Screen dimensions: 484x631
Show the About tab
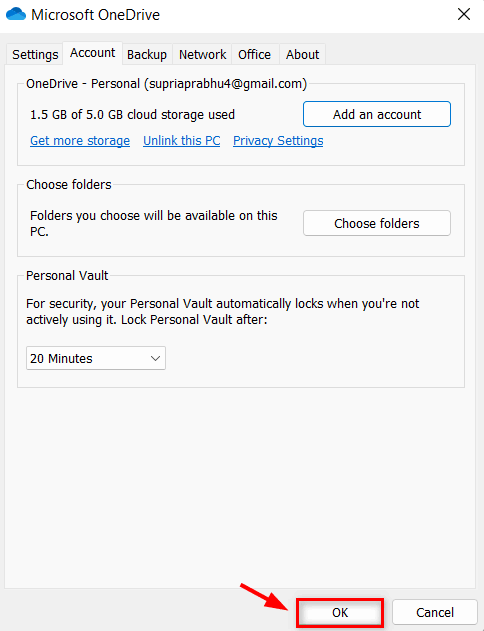302,54
